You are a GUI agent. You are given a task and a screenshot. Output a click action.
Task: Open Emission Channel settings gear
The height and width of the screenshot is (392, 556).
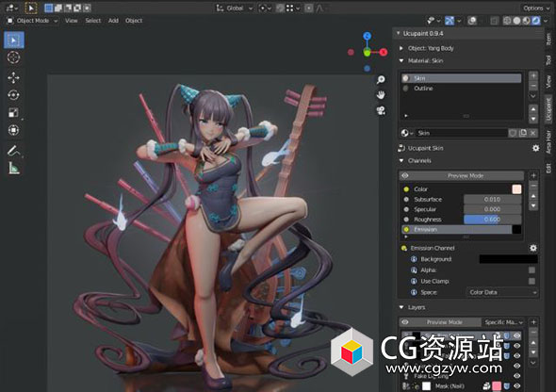533,248
